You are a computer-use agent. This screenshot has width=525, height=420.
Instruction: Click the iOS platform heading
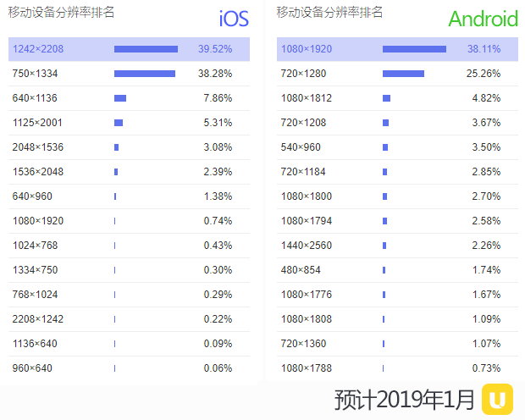[x=234, y=19]
